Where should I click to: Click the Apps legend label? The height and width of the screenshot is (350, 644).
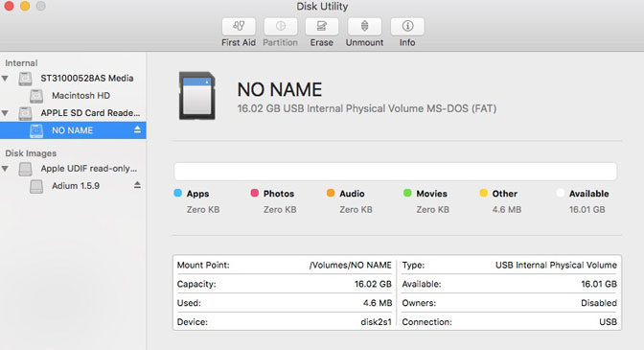click(x=197, y=194)
